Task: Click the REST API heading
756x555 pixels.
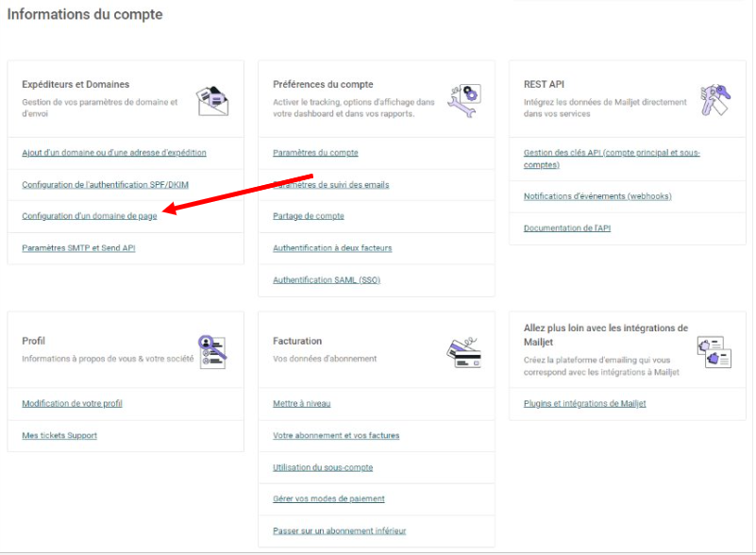Action: click(x=544, y=84)
